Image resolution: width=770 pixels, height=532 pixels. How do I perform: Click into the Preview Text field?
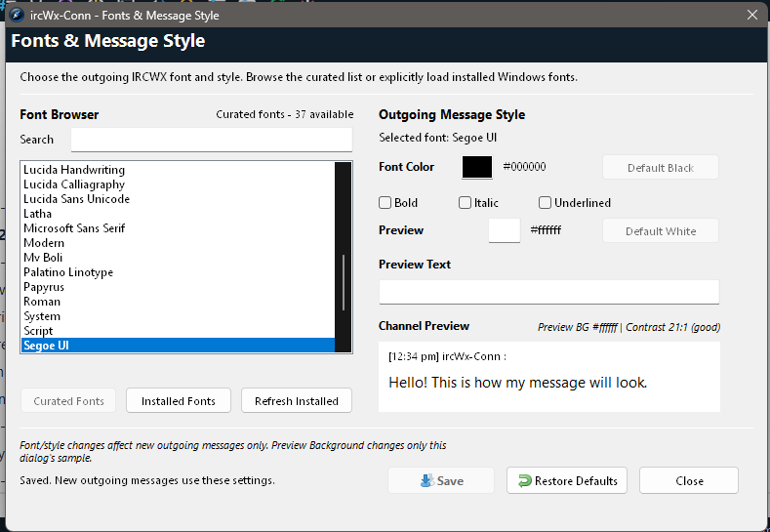(549, 292)
